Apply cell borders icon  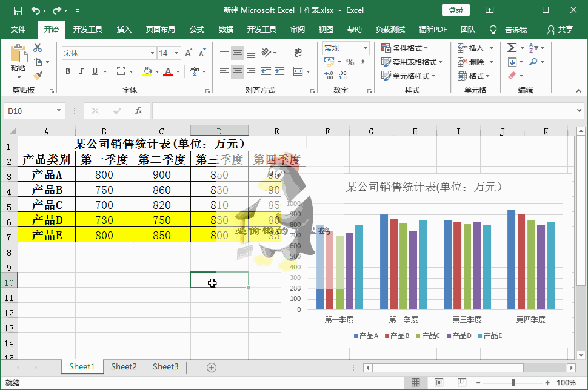point(121,71)
